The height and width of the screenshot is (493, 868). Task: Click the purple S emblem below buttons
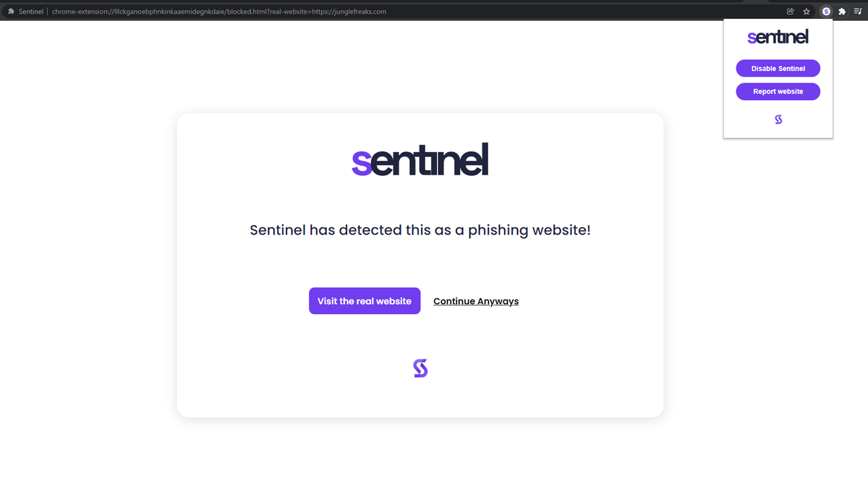tap(420, 368)
